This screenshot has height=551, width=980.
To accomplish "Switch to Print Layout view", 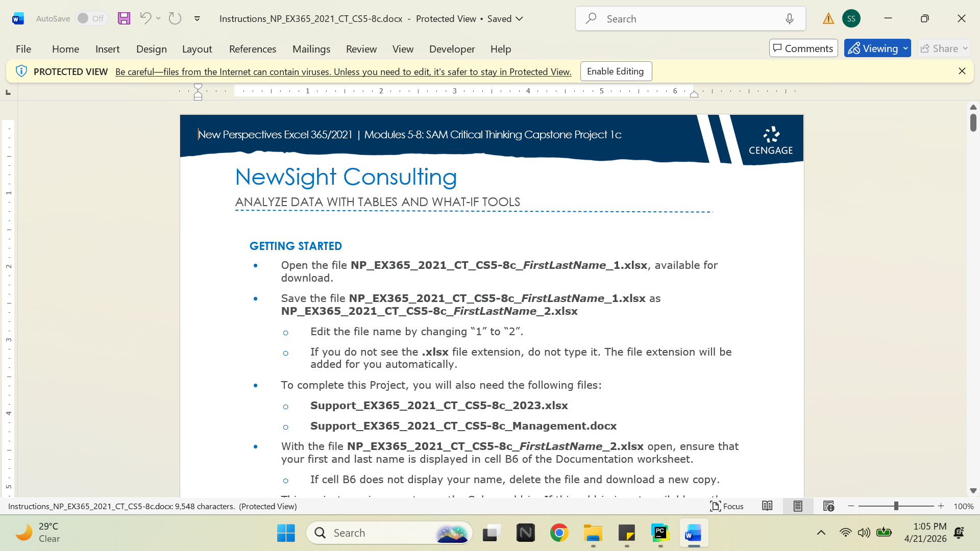I will click(x=798, y=506).
